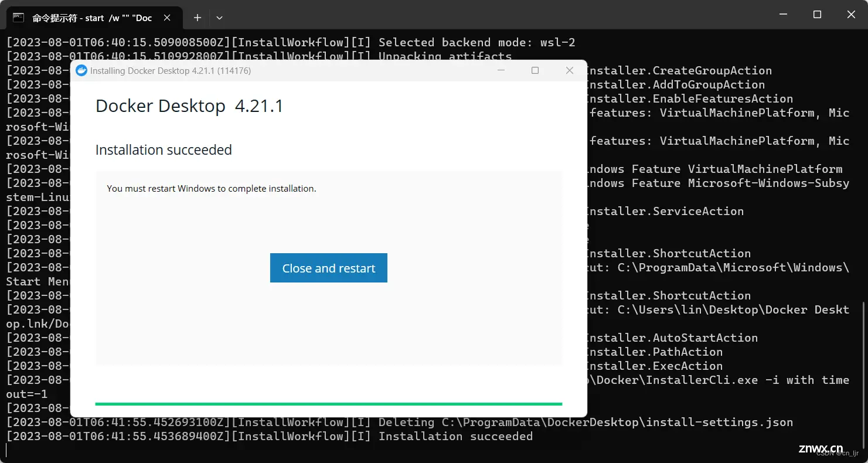Viewport: 868px width, 463px height.
Task: Click the green installation progress bar
Action: pos(328,404)
